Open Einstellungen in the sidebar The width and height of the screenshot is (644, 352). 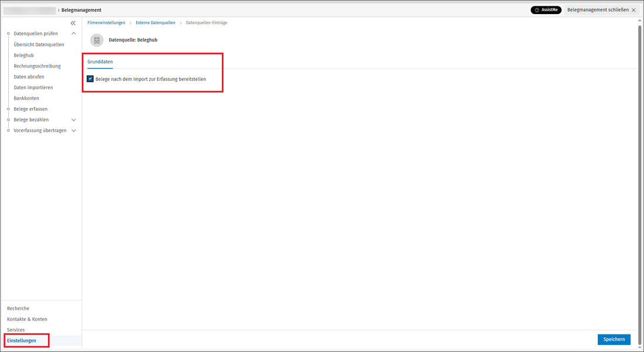pyautogui.click(x=21, y=340)
